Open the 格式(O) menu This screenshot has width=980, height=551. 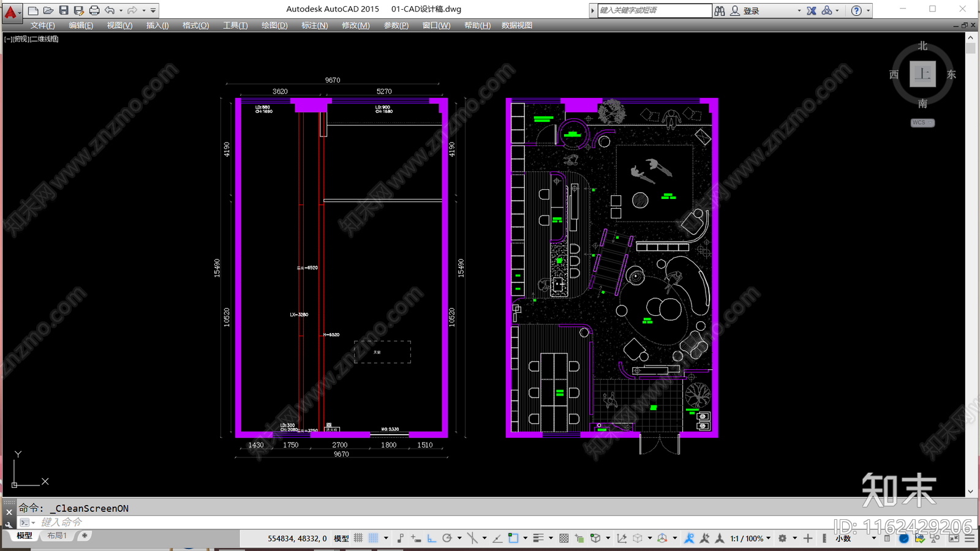point(195,25)
